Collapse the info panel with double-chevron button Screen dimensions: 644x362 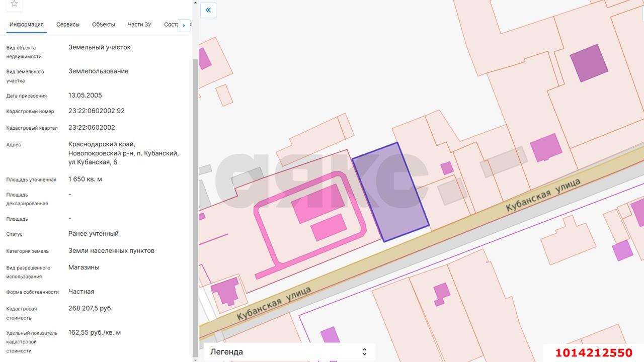[x=208, y=10]
